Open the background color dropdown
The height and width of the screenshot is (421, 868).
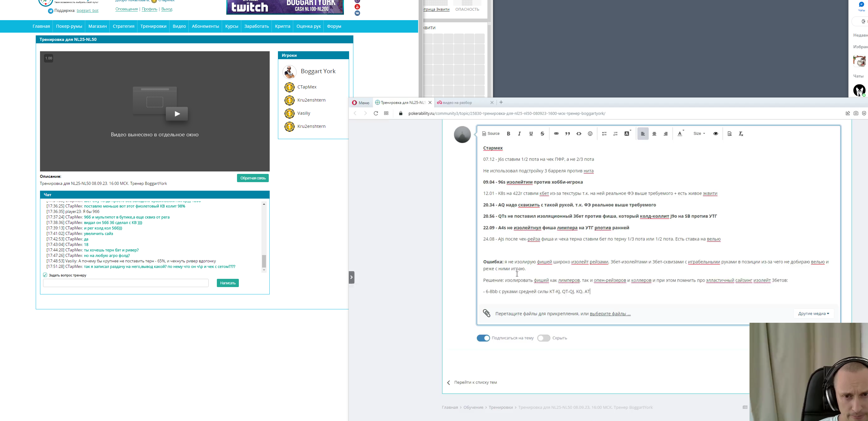click(627, 134)
